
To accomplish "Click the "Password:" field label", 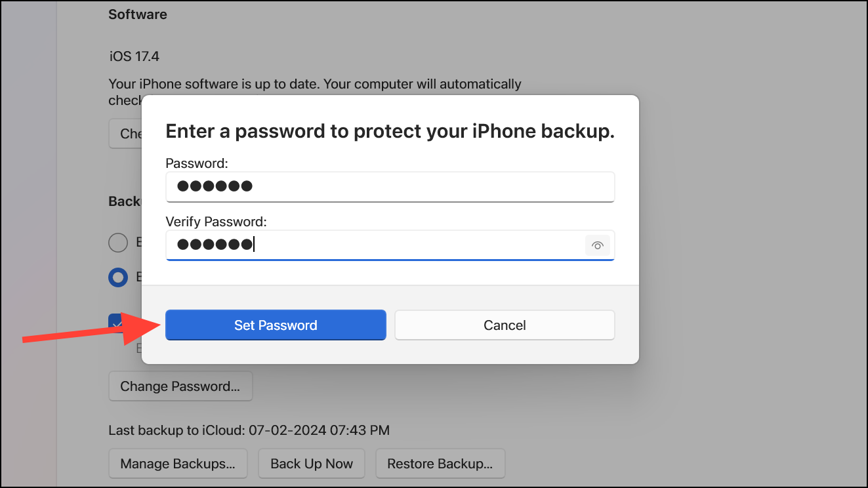I will click(x=197, y=163).
